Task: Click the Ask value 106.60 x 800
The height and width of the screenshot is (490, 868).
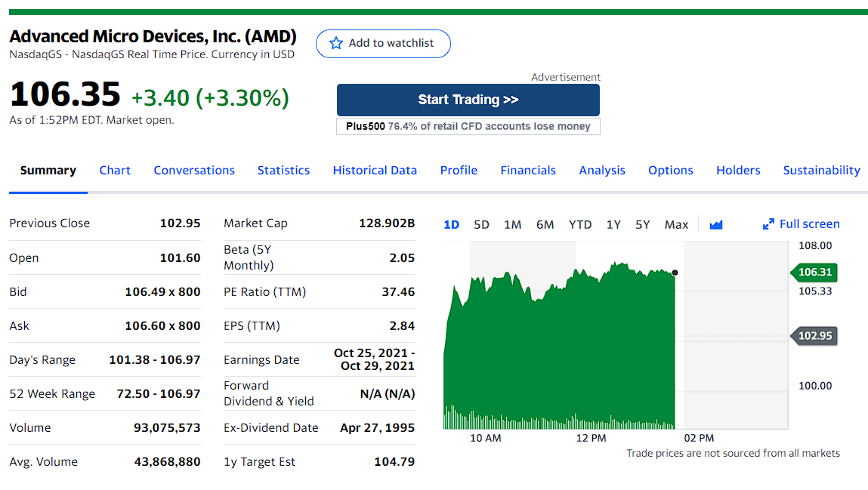Action: tap(162, 326)
